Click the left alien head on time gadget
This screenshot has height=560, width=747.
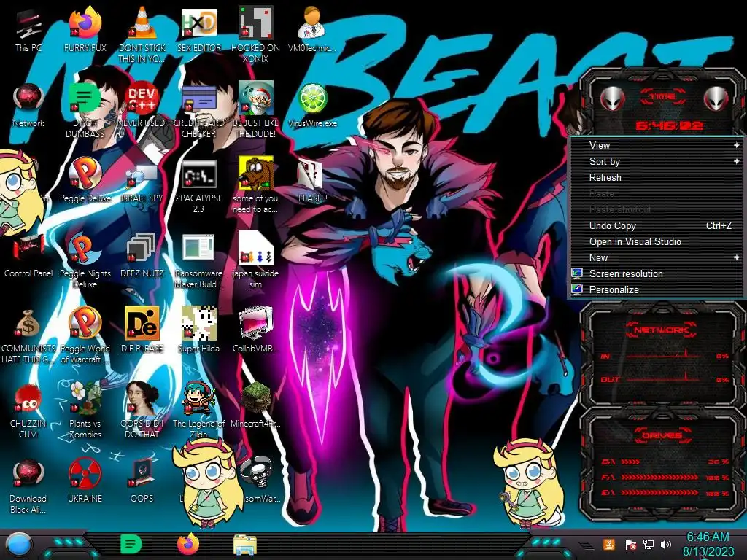pyautogui.click(x=612, y=99)
